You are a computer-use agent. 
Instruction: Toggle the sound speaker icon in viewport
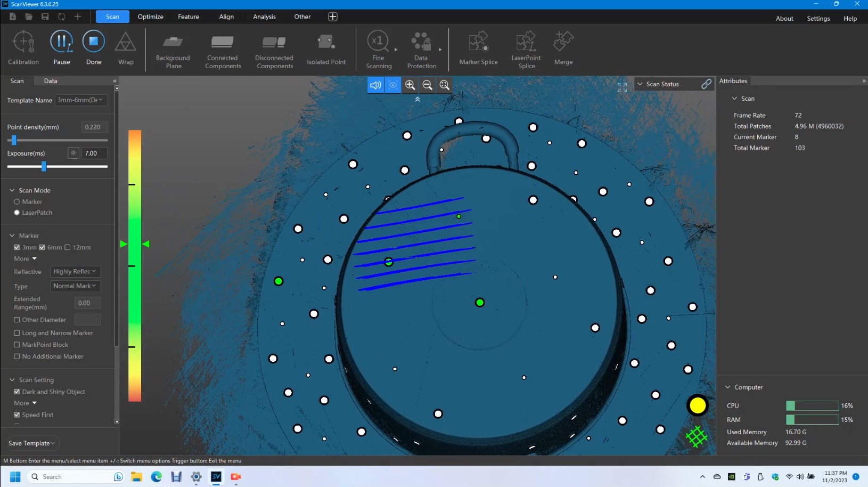[375, 85]
